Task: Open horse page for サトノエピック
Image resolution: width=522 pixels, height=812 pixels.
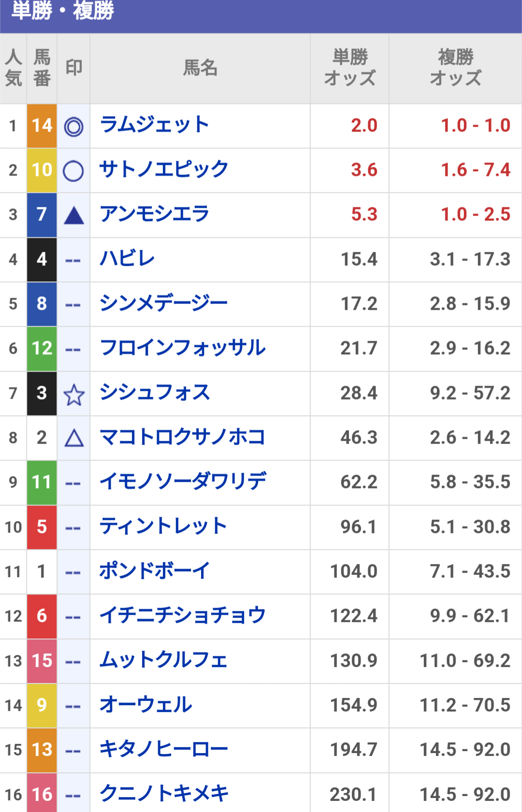Action: click(164, 169)
